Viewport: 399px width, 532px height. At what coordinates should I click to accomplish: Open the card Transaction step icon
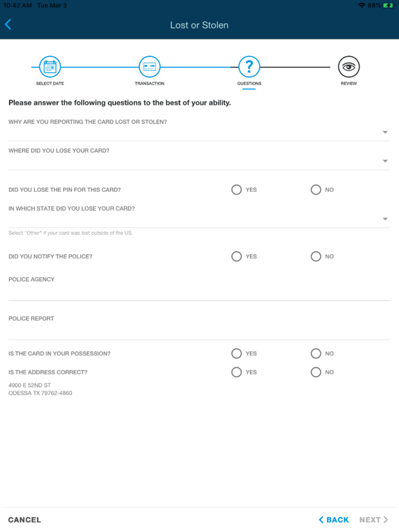[x=150, y=66]
